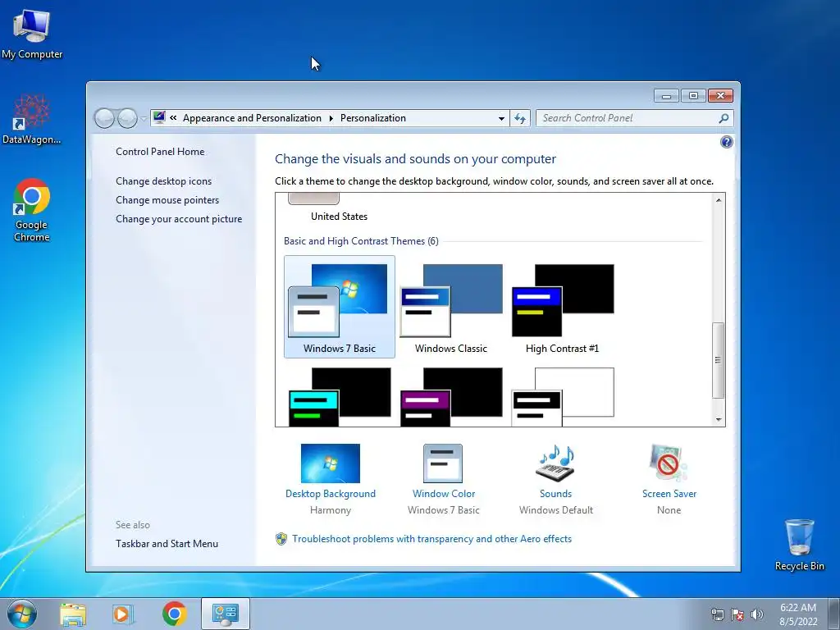Click the Desktop Background text link

tap(330, 494)
